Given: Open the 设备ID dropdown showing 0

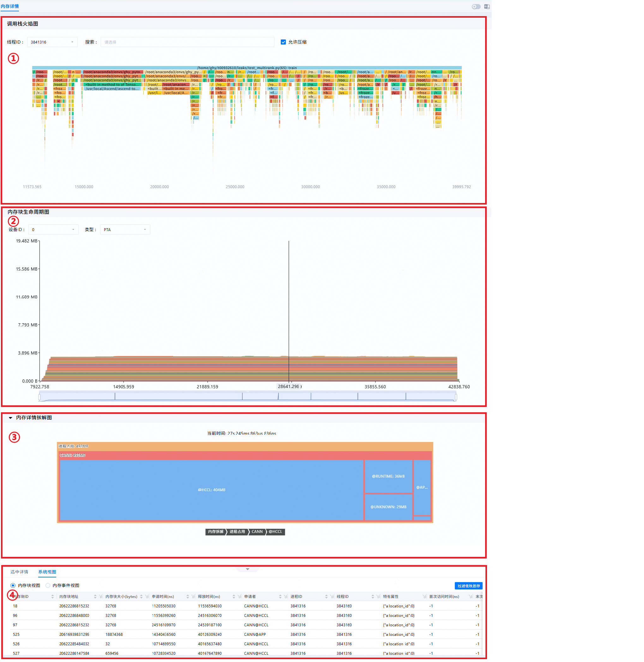Looking at the screenshot, I should (x=53, y=230).
